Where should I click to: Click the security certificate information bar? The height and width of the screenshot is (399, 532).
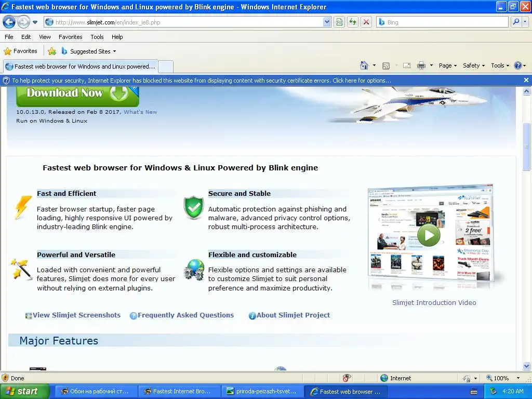[261, 81]
